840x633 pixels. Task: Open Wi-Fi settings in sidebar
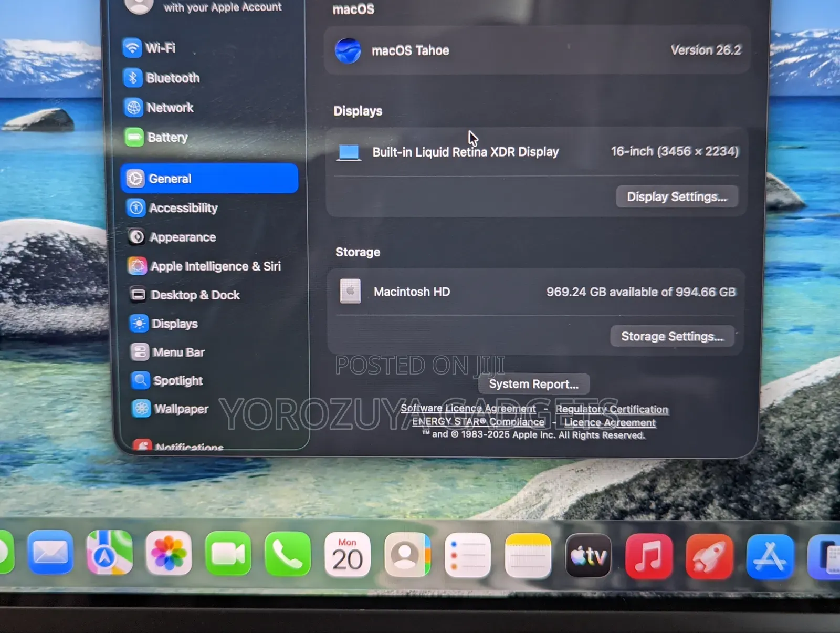pyautogui.click(x=150, y=48)
